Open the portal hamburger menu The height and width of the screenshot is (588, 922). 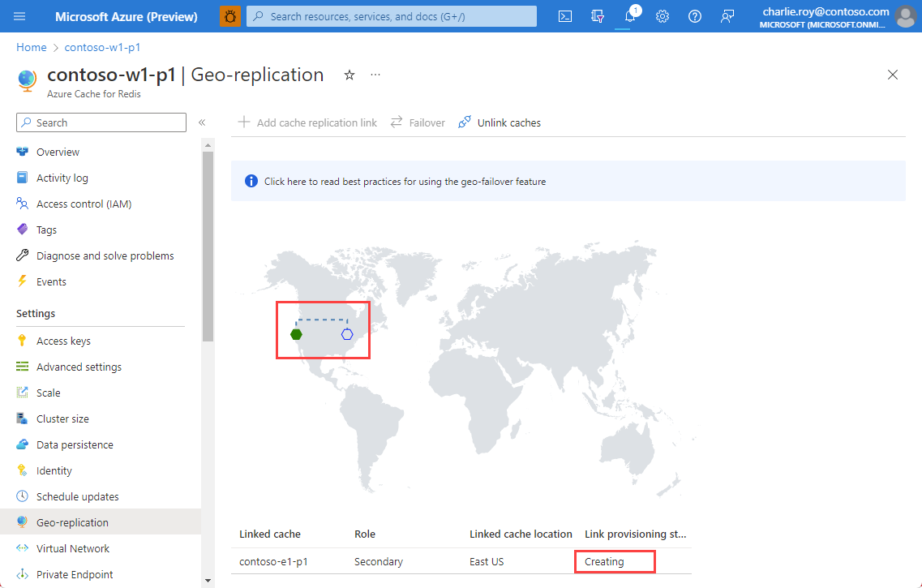click(19, 16)
